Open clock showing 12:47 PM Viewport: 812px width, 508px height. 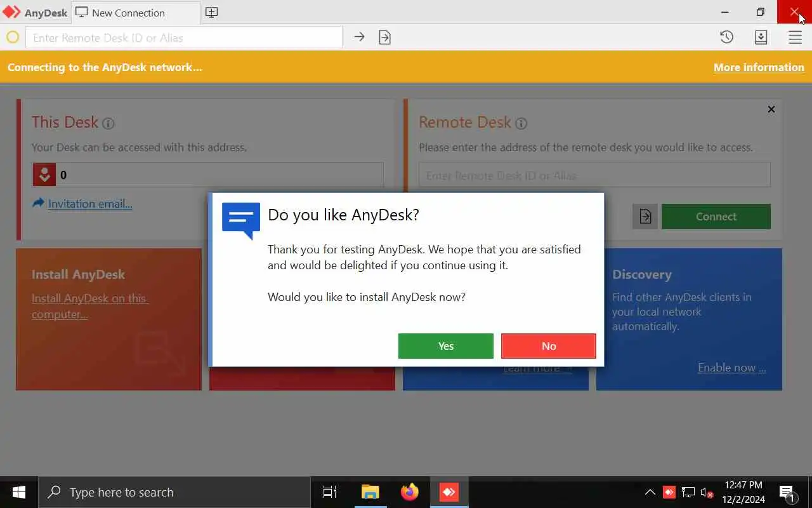click(x=743, y=492)
